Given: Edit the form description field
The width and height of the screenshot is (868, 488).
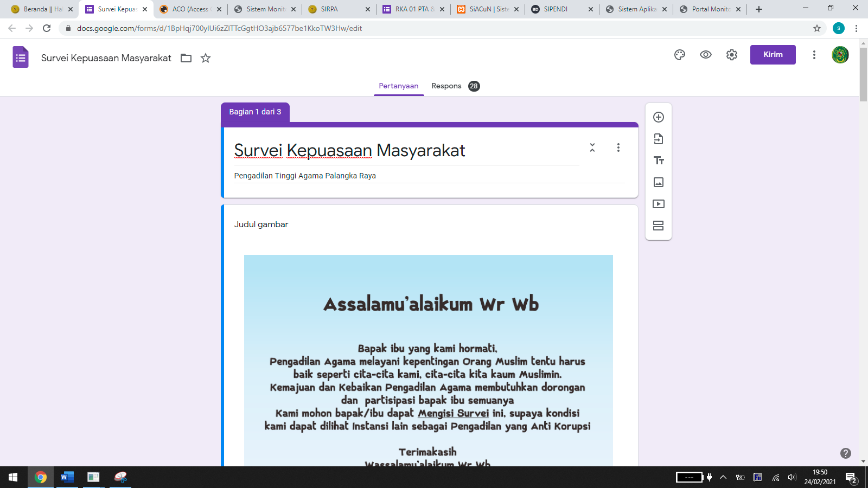Looking at the screenshot, I should (429, 176).
